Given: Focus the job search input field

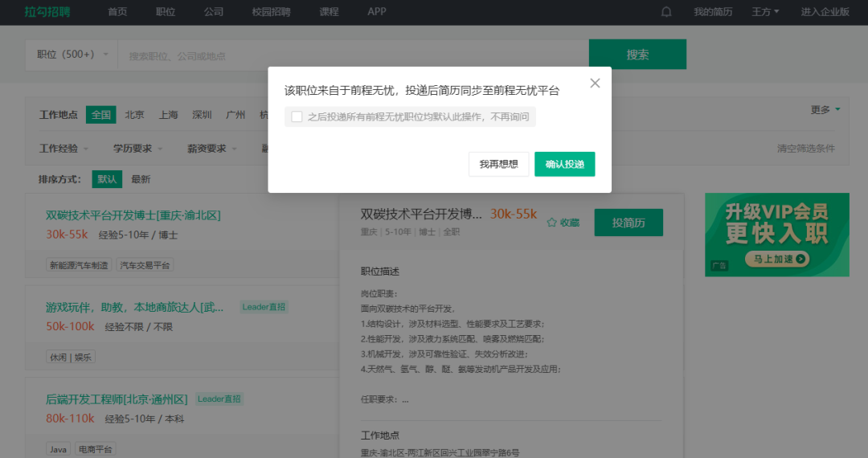Looking at the screenshot, I should pyautogui.click(x=353, y=56).
